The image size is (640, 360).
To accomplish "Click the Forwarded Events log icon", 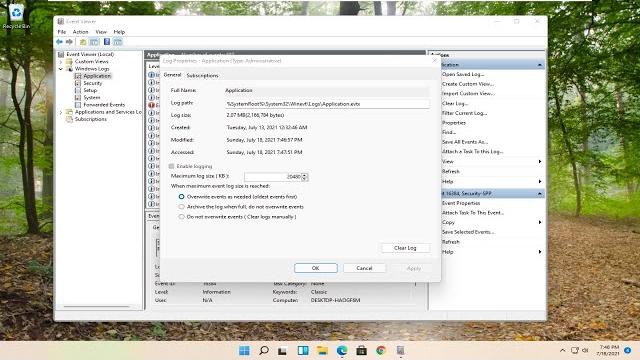I will tap(78, 105).
